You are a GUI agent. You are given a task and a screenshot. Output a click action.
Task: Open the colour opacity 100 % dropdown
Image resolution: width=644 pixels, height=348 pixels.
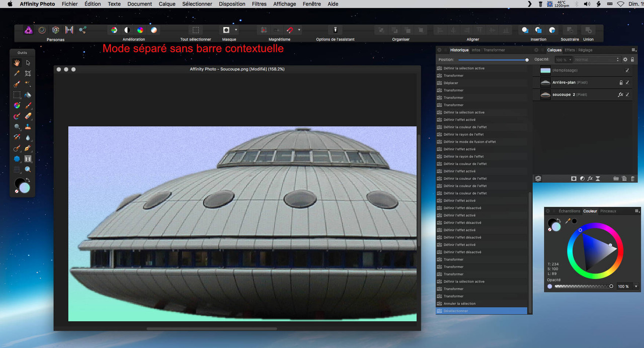pyautogui.click(x=636, y=287)
